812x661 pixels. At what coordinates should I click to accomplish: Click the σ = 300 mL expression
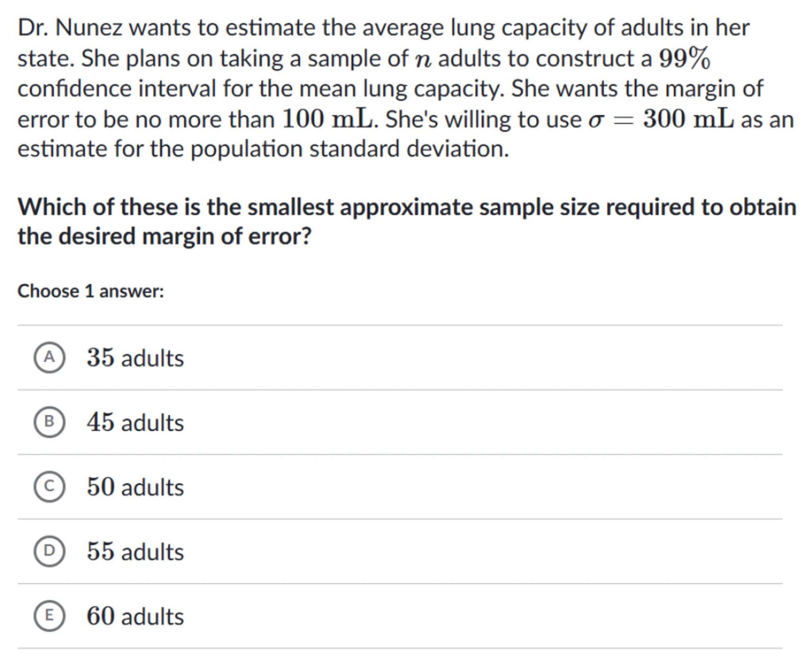pyautogui.click(x=661, y=119)
